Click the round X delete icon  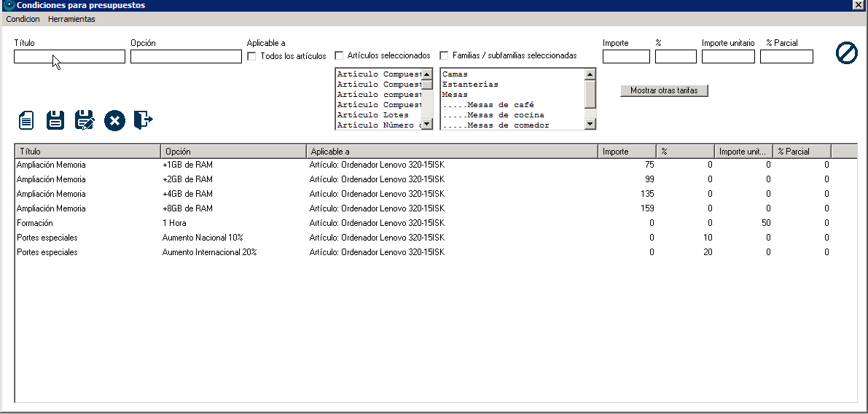coord(114,120)
